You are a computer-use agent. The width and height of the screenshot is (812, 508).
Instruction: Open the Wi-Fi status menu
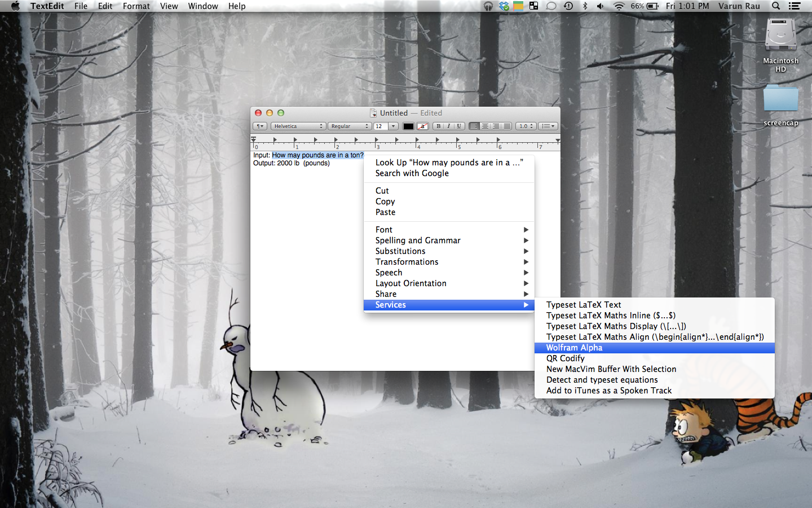click(x=619, y=6)
